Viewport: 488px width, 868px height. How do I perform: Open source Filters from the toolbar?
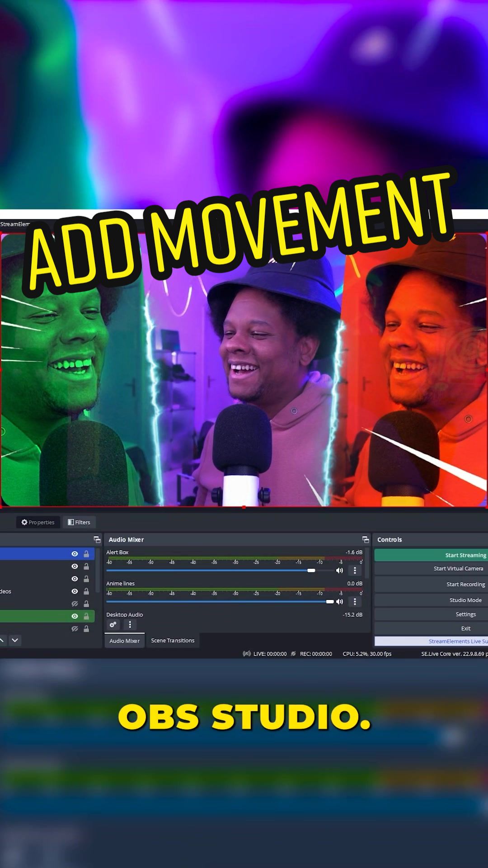tap(79, 522)
